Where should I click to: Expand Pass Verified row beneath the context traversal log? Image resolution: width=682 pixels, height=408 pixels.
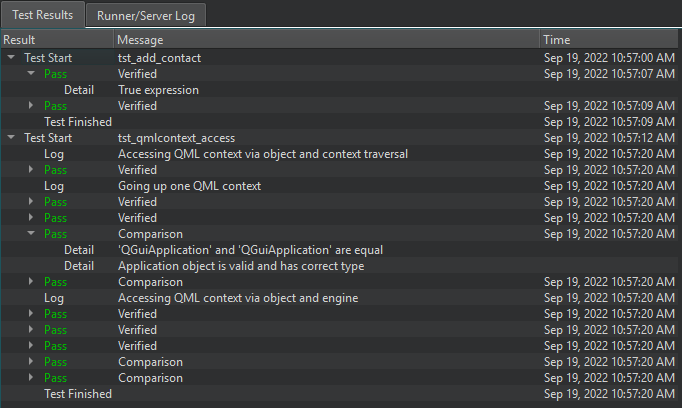click(31, 170)
